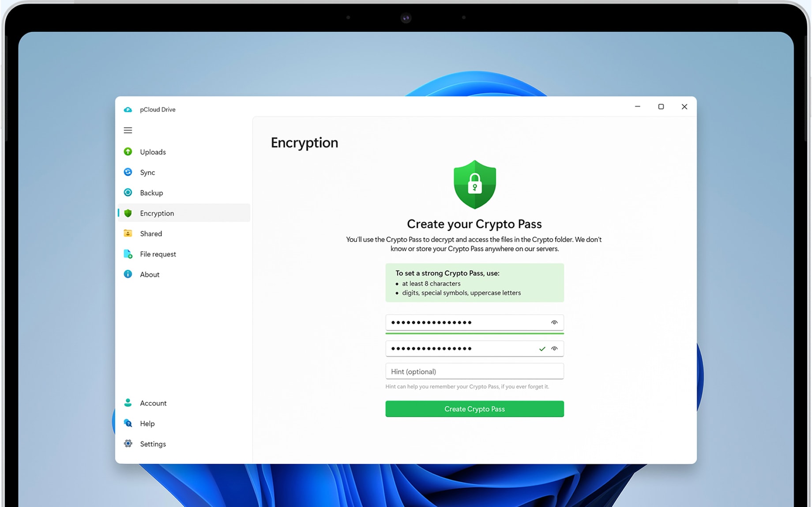812x507 pixels.
Task: Open the Shared folder icon
Action: [x=128, y=233]
